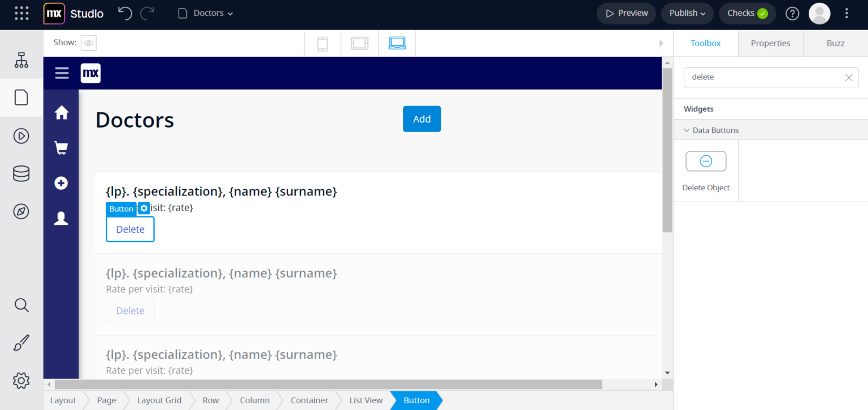Click the Preview button
The width and height of the screenshot is (868, 410).
pyautogui.click(x=626, y=13)
